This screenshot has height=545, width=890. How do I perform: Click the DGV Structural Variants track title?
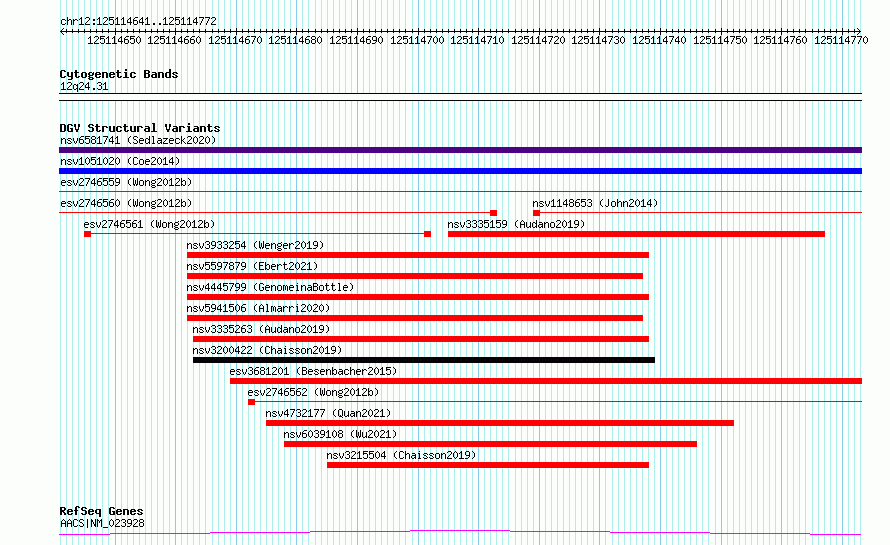140,128
